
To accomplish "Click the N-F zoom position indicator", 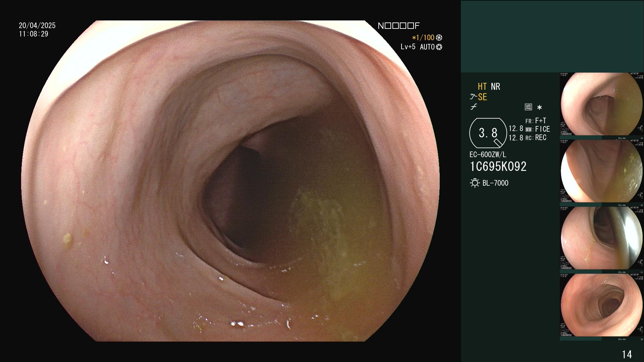I will [x=398, y=26].
